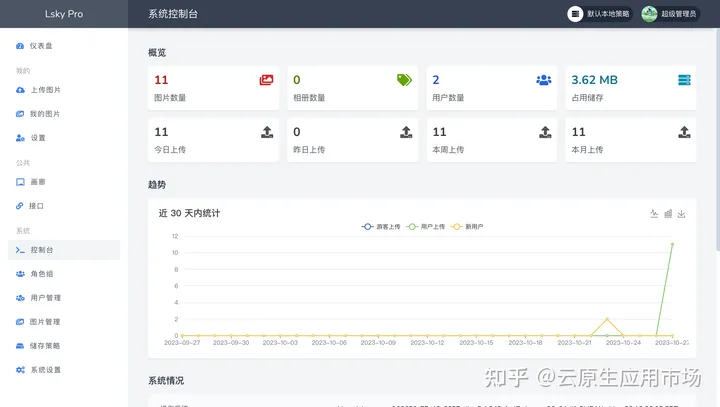The height and width of the screenshot is (407, 720).
Task: Click upload icon on 今日上传 card
Action: [x=267, y=132]
